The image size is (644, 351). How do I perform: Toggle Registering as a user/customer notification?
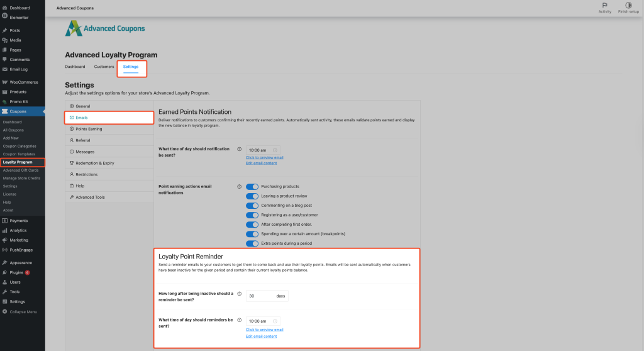252,215
